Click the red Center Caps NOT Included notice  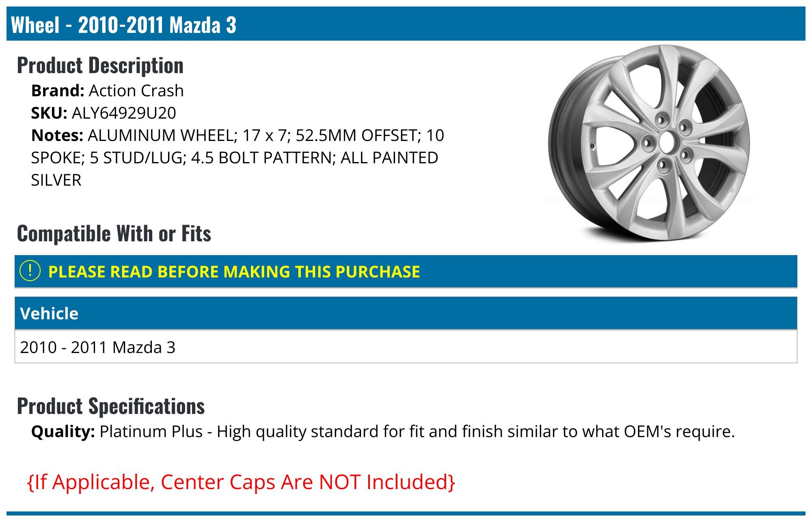[241, 482]
